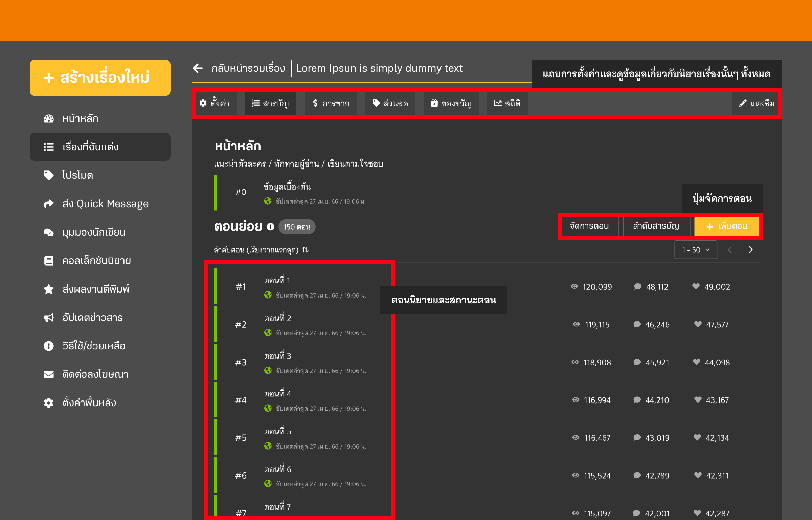The height and width of the screenshot is (520, 812).
Task: Open โปรโมต in the sidebar
Action: (x=100, y=175)
